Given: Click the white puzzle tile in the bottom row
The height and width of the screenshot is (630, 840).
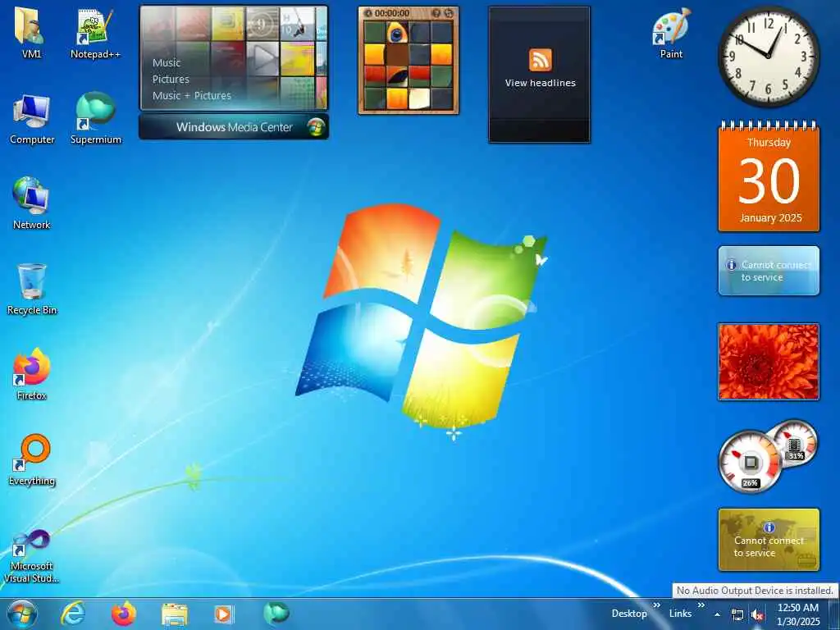Looking at the screenshot, I should coord(419,98).
